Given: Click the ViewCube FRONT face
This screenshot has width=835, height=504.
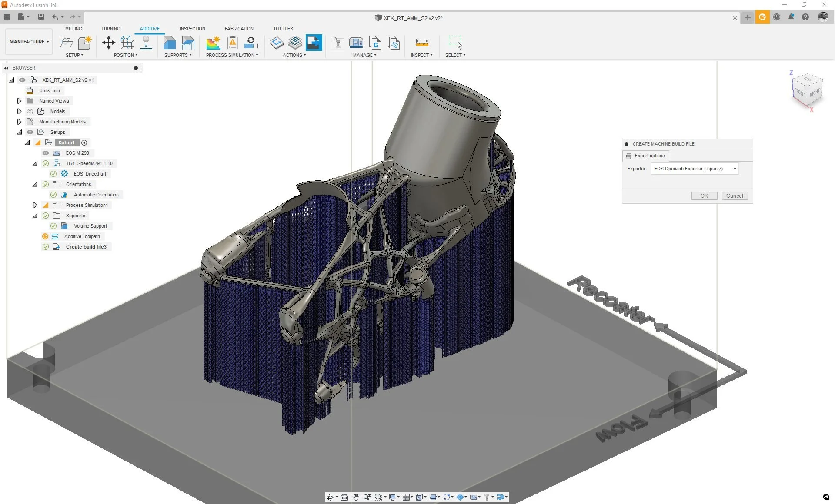Looking at the screenshot, I should [x=799, y=92].
